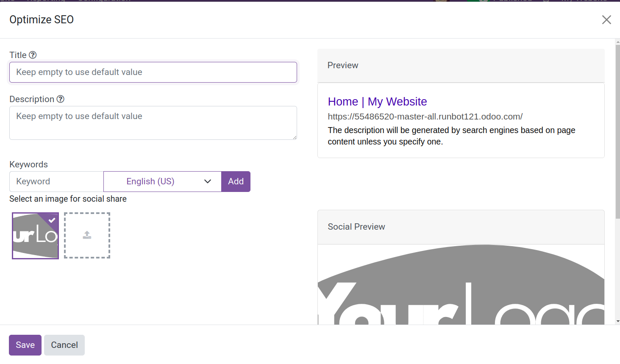Click the scrollbar down arrow

point(617,321)
